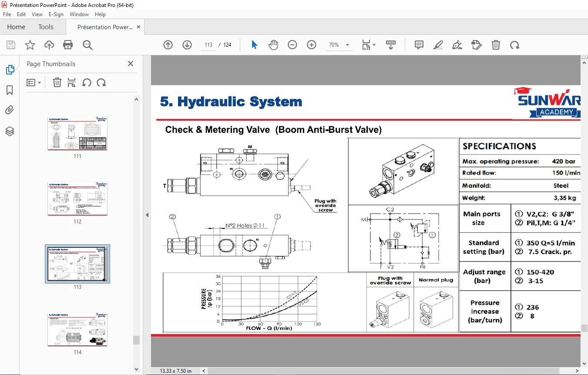Viewport: 588px width, 375px height.
Task: Click the 'SPECIFICATIONS' table heading
Action: pos(499,146)
